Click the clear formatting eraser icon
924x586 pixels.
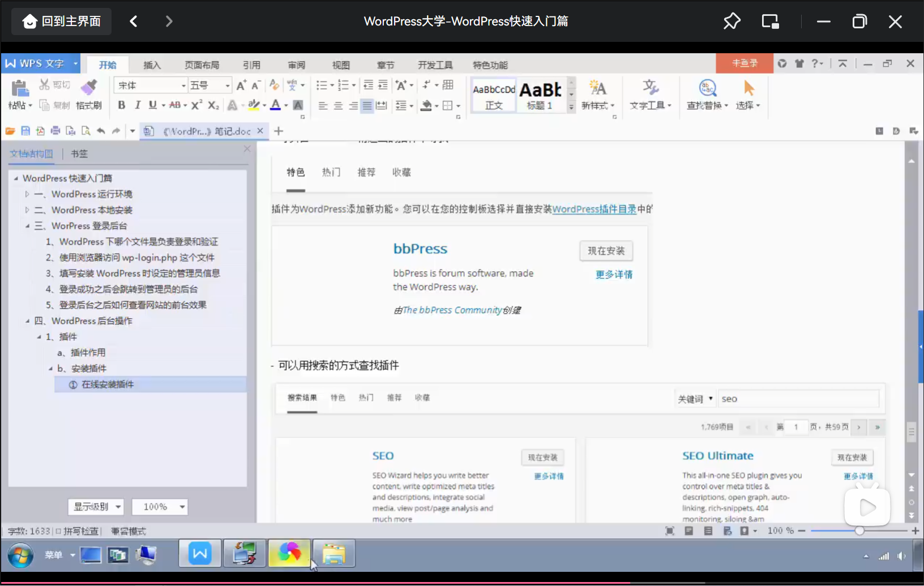pos(275,85)
